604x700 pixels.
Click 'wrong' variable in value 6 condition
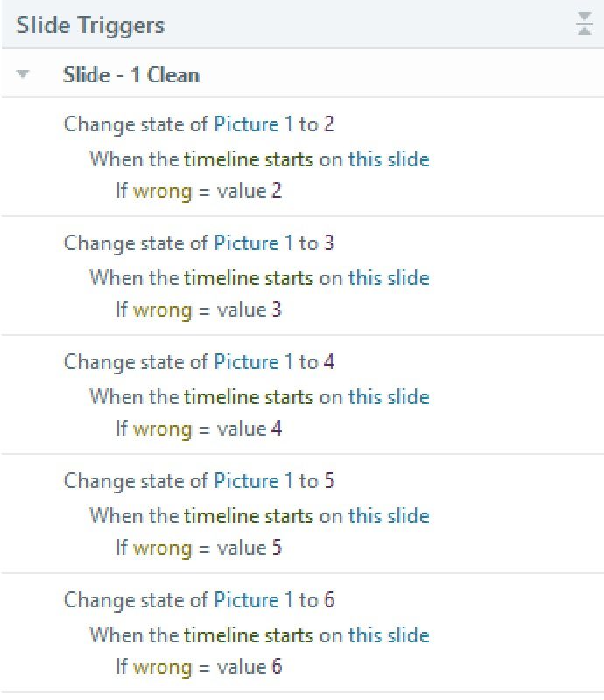click(162, 667)
